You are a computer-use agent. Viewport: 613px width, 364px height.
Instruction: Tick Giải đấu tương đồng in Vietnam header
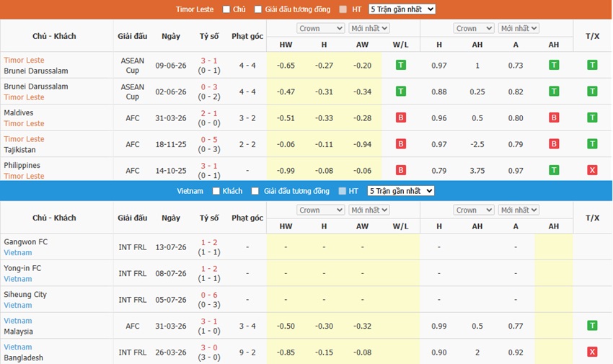pos(255,191)
